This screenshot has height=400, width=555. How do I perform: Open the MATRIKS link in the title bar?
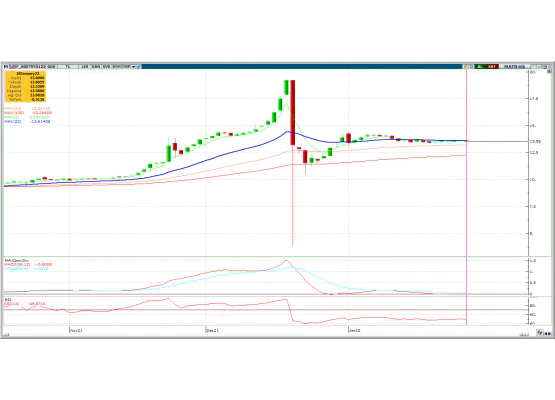tap(514, 67)
